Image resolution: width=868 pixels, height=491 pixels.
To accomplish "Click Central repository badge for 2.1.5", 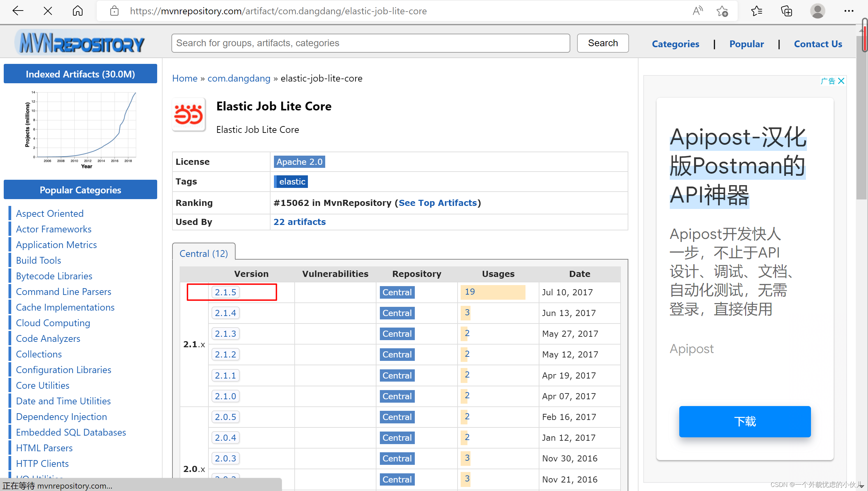I will [397, 292].
